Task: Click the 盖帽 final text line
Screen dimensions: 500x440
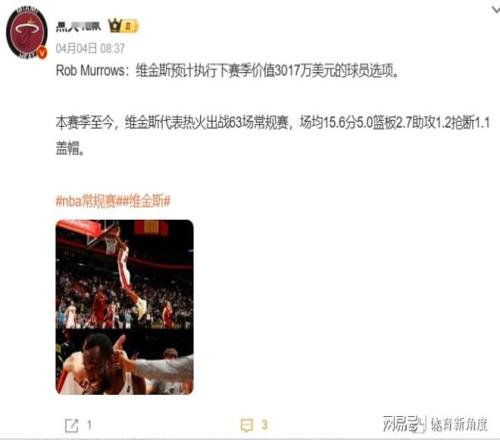Action: tap(70, 149)
